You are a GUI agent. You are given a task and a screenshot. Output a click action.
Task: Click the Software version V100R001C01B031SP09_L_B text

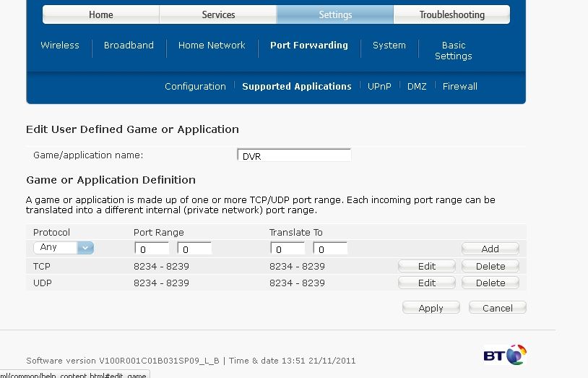(123, 361)
